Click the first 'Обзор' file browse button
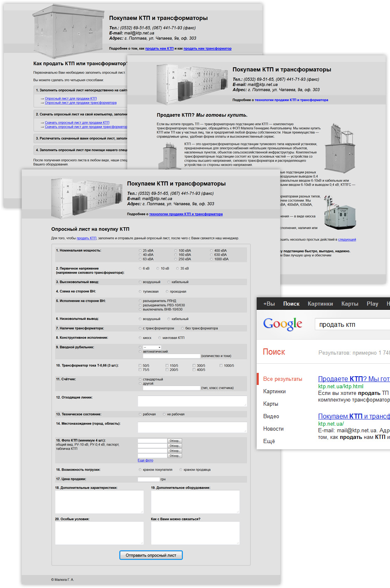Viewport: 390px width, 588px height. point(174,441)
